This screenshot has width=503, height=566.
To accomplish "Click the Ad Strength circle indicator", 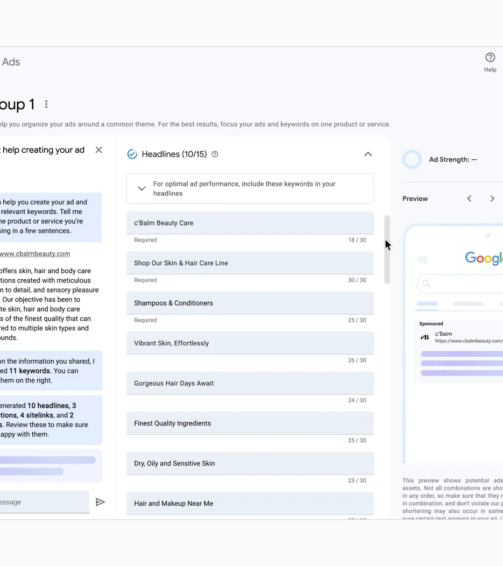I will point(412,159).
